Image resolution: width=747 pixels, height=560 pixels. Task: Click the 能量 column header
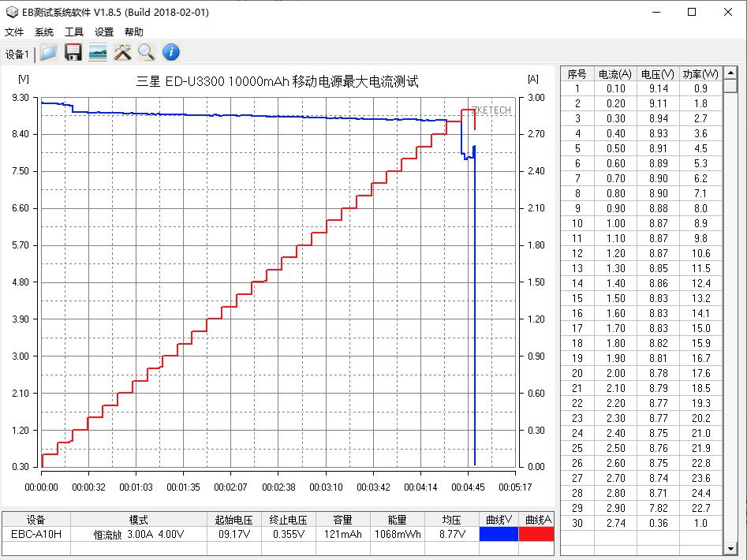pos(397,520)
